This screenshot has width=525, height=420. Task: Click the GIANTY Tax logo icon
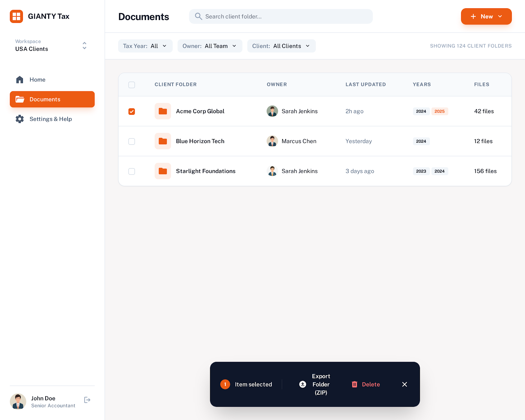click(16, 16)
